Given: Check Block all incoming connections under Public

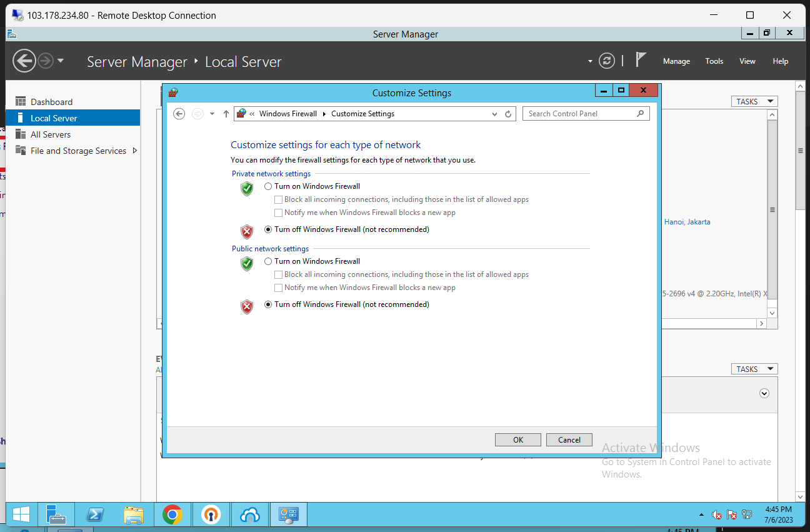Looking at the screenshot, I should (278, 274).
